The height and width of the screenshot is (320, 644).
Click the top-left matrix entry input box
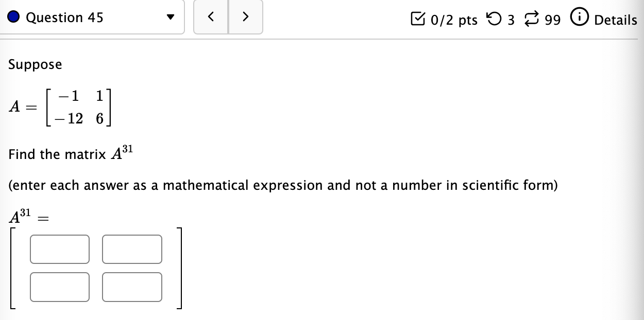[60, 249]
